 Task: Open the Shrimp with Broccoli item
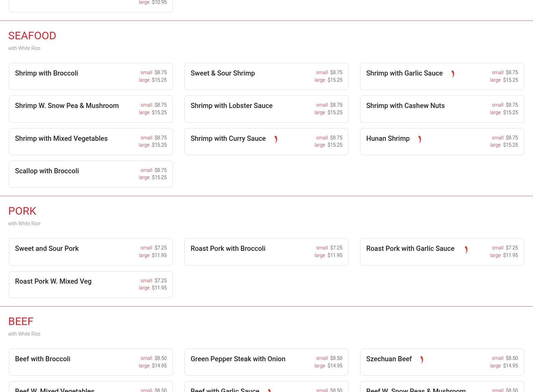[x=46, y=73]
